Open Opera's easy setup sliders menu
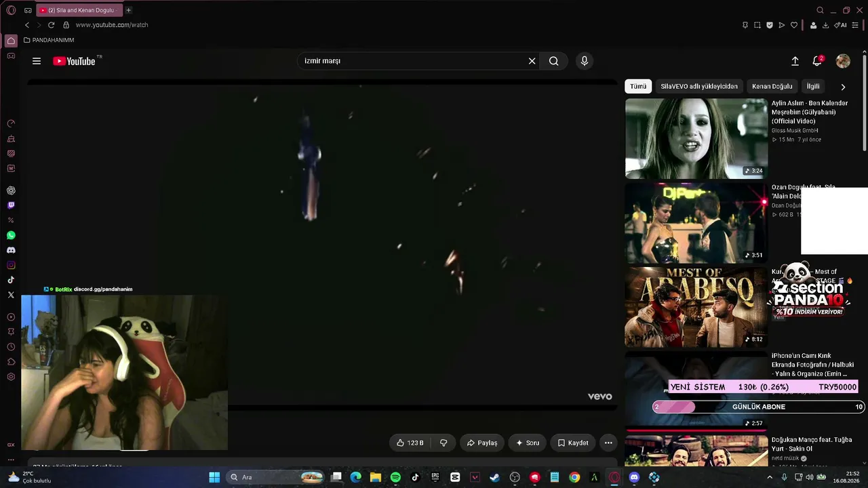Screen dimensions: 868x488 tap(855, 25)
